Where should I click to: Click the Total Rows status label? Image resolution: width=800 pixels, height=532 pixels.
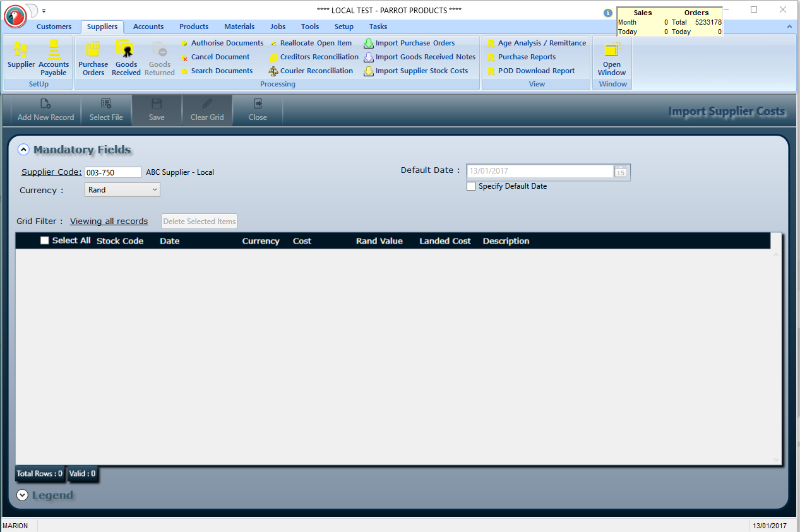tap(40, 473)
